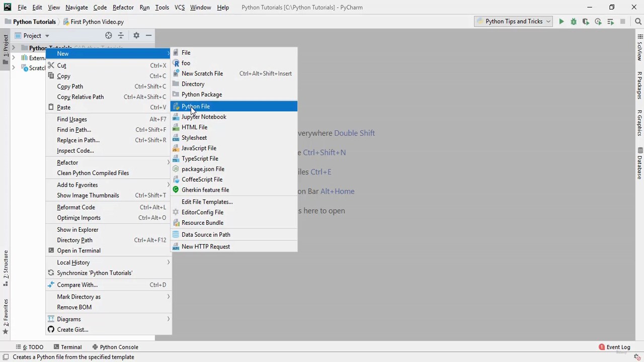This screenshot has width=644, height=362.
Task: Create an EditorConfig File
Action: click(234, 212)
